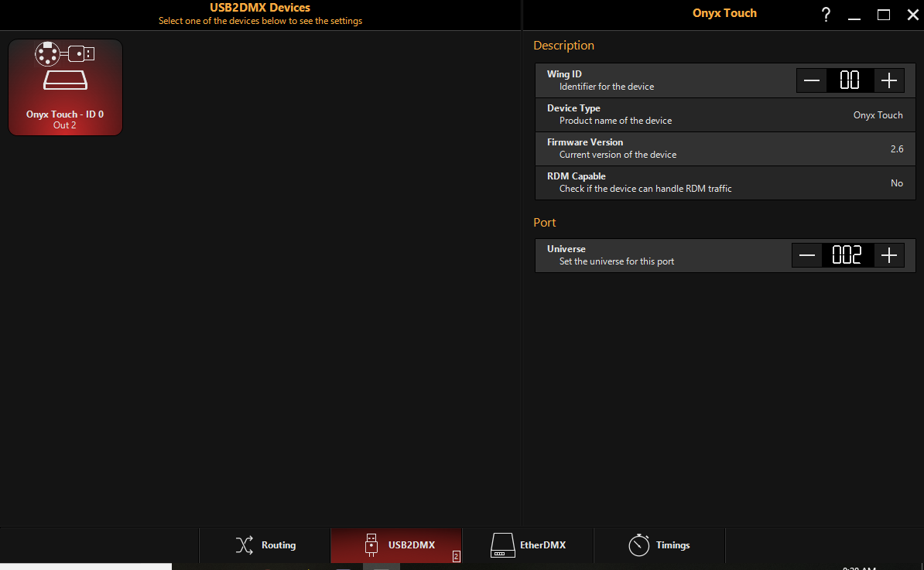The image size is (924, 570).
Task: Click 'Identifier for the device' text
Action: point(607,87)
